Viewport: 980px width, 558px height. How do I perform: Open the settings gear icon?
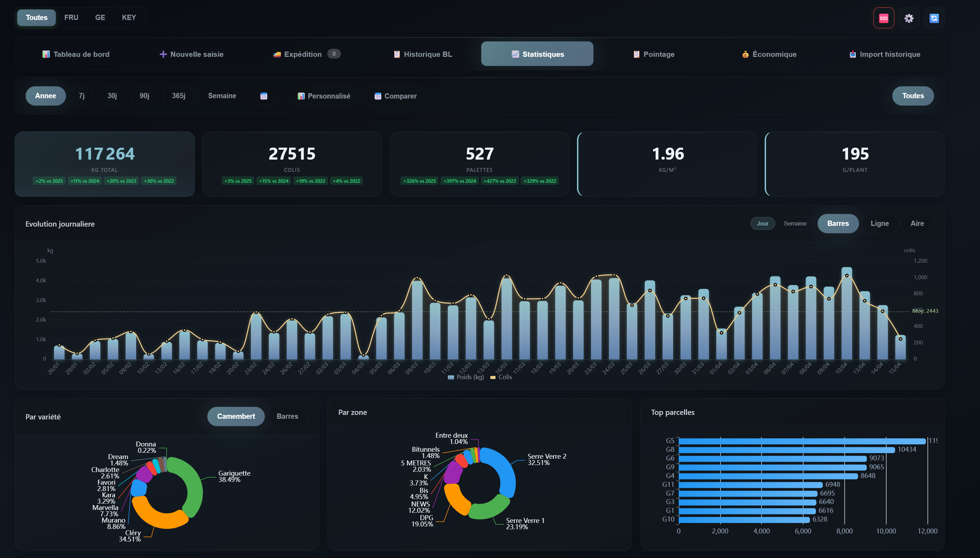pyautogui.click(x=908, y=18)
